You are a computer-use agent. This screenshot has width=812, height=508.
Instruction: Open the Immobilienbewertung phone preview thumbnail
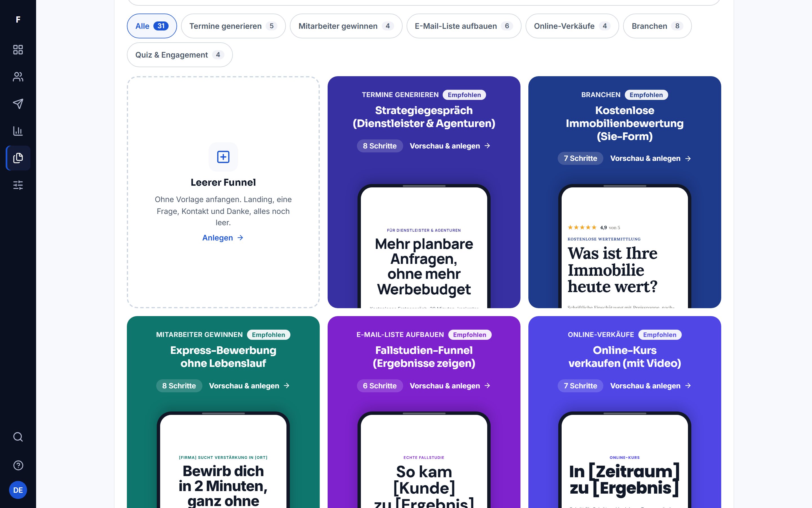(625, 246)
